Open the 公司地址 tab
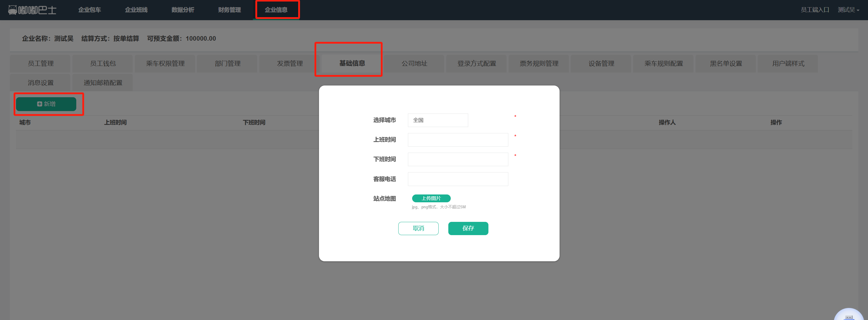The width and height of the screenshot is (868, 320). point(414,63)
